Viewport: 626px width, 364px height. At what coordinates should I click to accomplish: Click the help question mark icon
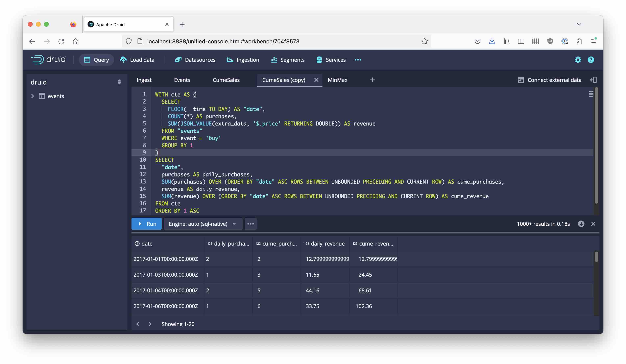591,60
